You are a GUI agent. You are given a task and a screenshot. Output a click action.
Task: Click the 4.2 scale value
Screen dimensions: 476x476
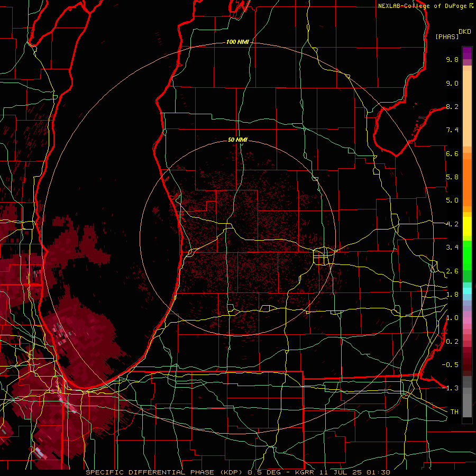coord(452,224)
